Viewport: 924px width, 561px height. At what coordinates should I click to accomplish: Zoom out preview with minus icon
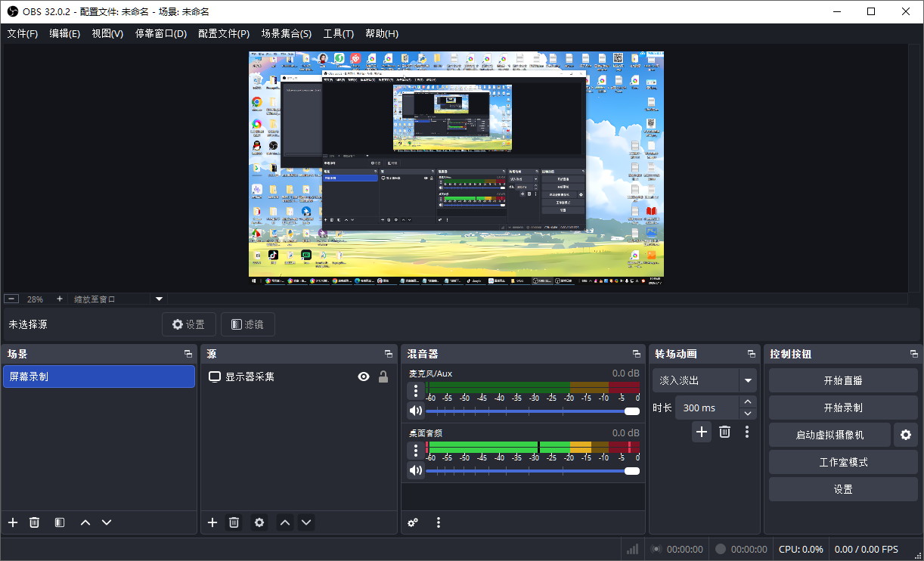coord(11,299)
